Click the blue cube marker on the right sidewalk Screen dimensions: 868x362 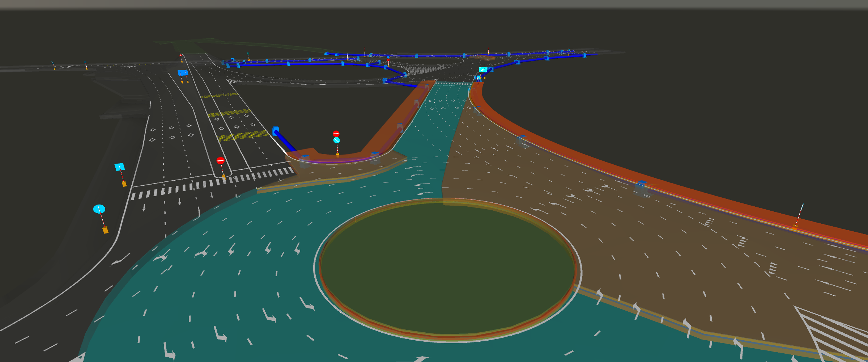pyautogui.click(x=641, y=184)
